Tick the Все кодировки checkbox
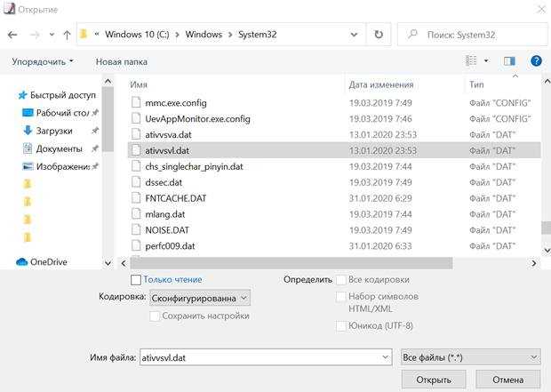The height and width of the screenshot is (392, 551). coord(341,280)
